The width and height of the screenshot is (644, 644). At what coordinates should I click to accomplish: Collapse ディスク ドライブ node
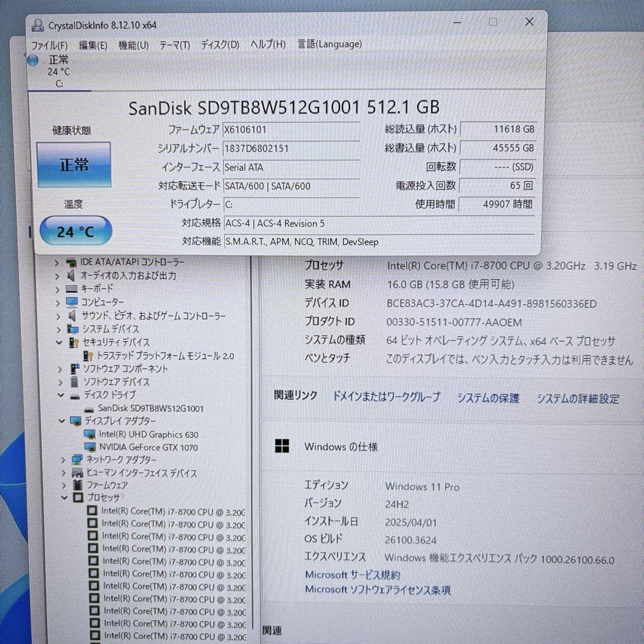(61, 395)
